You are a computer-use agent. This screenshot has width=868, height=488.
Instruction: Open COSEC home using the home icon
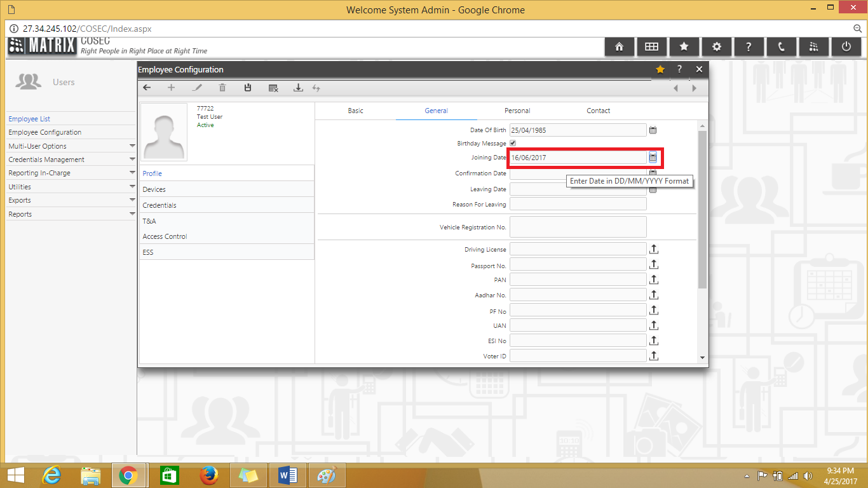[619, 46]
